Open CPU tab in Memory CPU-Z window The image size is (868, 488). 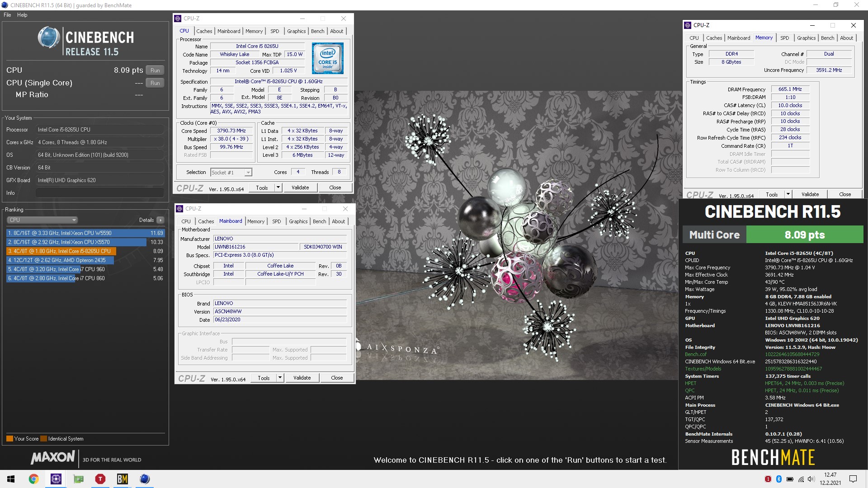[x=694, y=38]
